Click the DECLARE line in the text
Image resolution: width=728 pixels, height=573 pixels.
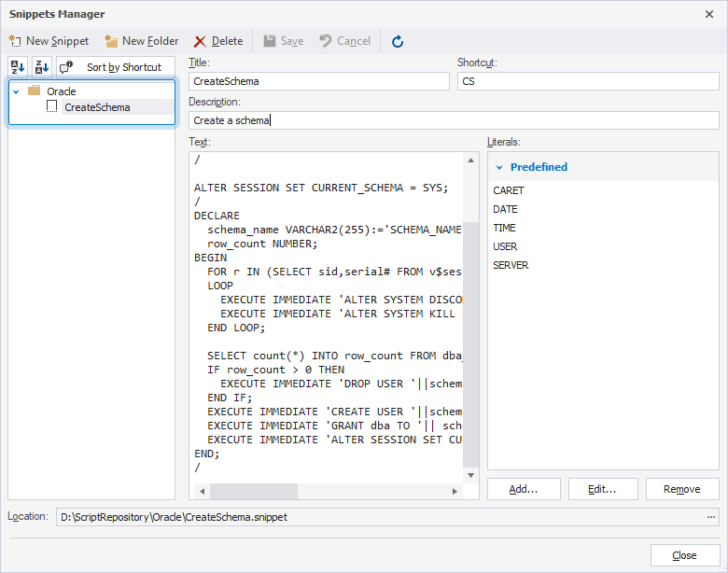point(217,216)
